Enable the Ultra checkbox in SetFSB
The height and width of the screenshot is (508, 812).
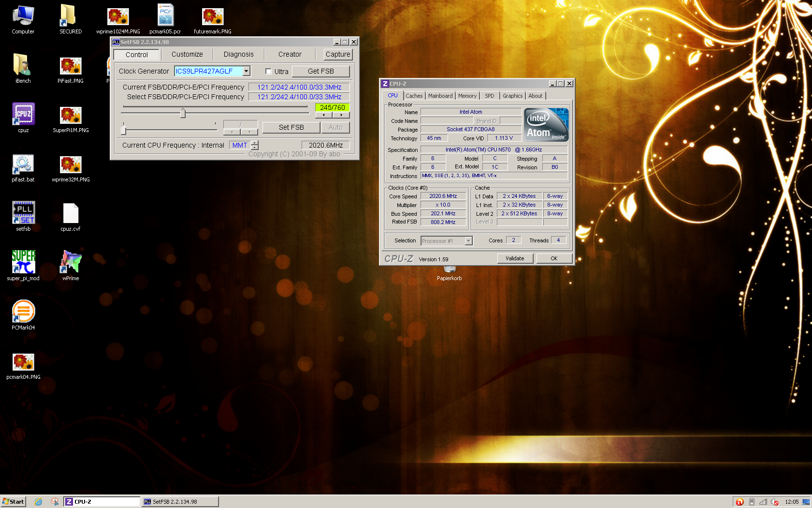pyautogui.click(x=268, y=71)
